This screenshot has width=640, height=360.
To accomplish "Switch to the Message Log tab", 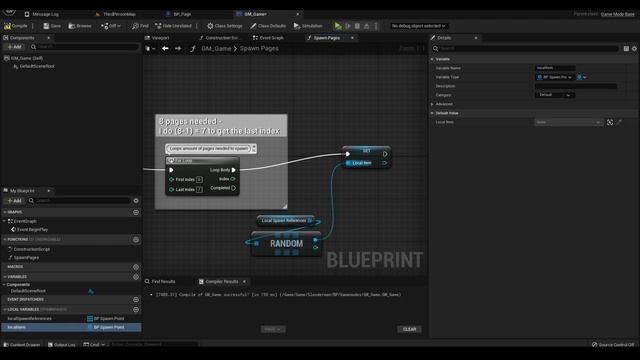I will pyautogui.click(x=41, y=14).
